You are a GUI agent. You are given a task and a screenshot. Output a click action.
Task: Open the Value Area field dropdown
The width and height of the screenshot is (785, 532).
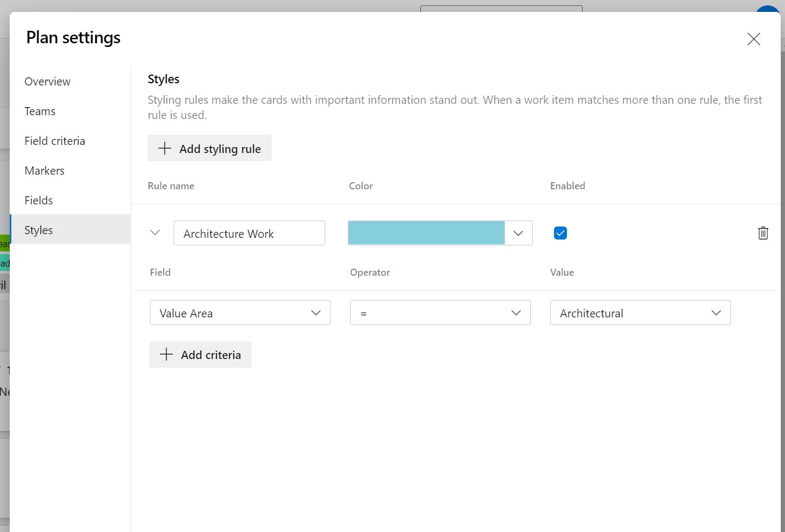pos(240,312)
